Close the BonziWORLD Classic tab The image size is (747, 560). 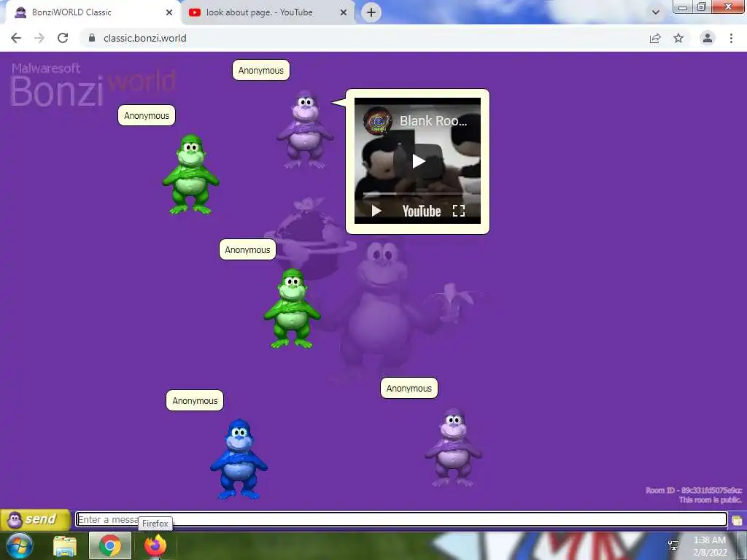[169, 12]
